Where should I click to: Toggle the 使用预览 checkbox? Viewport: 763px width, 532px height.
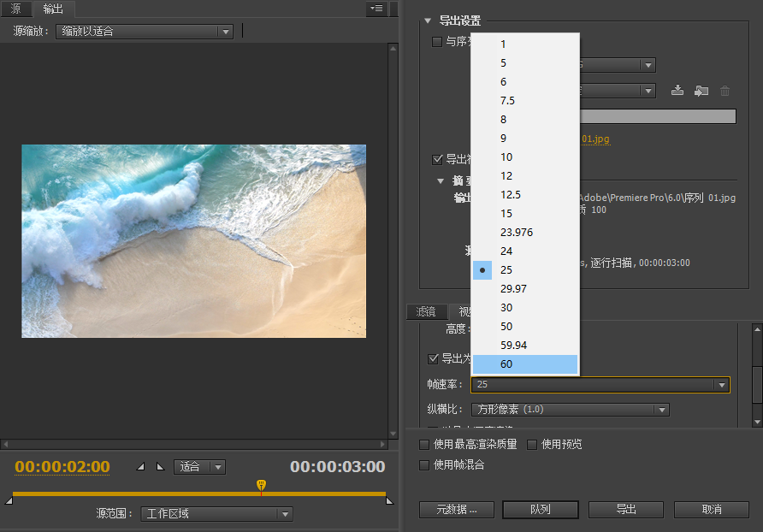532,445
